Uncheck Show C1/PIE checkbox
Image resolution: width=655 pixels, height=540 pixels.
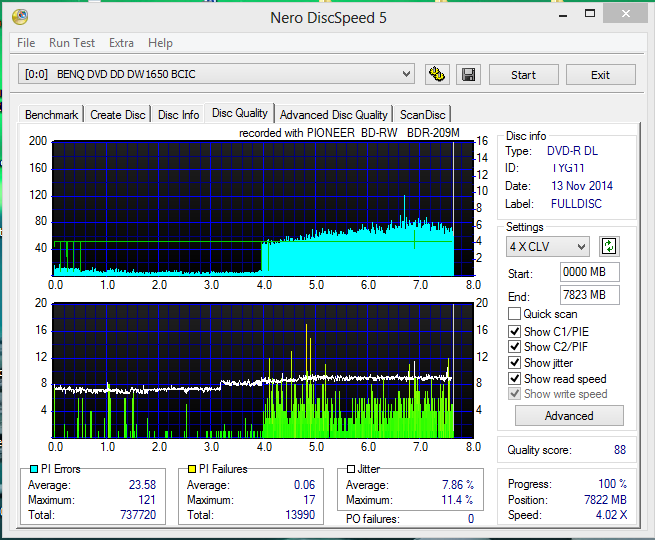click(514, 332)
